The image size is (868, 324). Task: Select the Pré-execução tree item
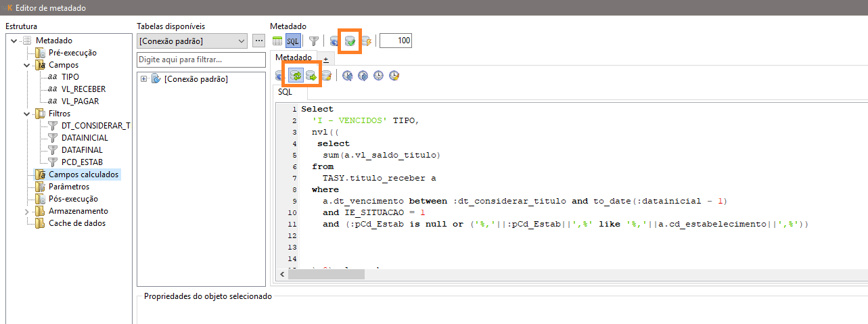(x=72, y=53)
